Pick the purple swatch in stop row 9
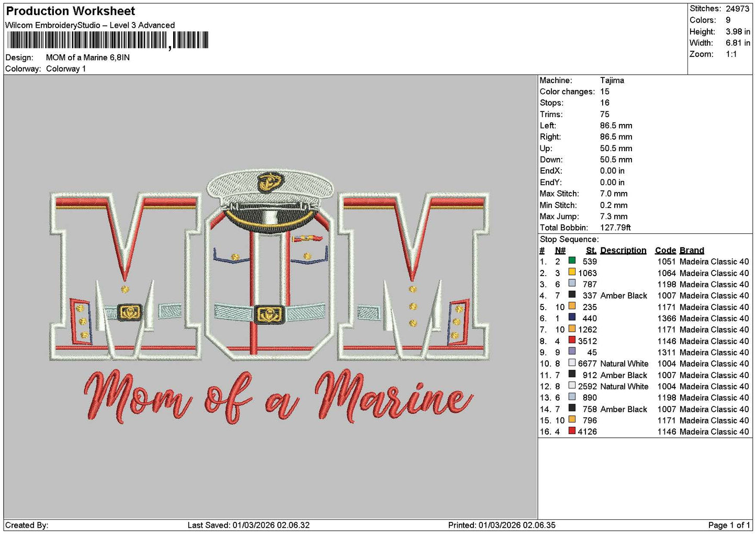This screenshot has width=756, height=534. coord(572,352)
